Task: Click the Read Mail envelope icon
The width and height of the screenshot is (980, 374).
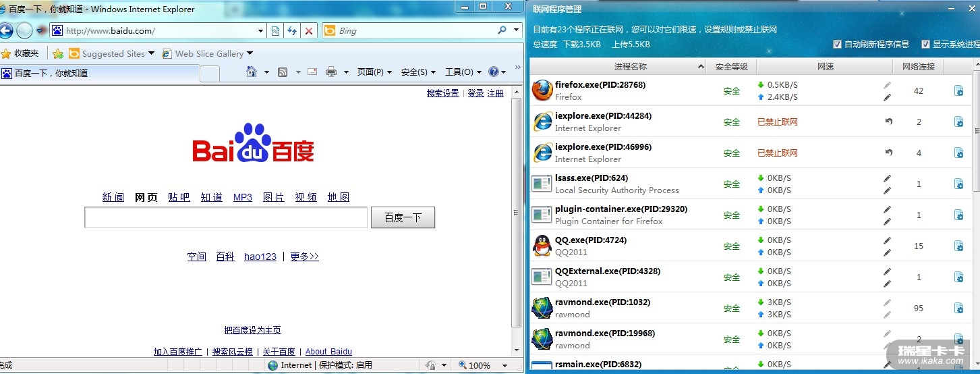Action: (x=312, y=72)
